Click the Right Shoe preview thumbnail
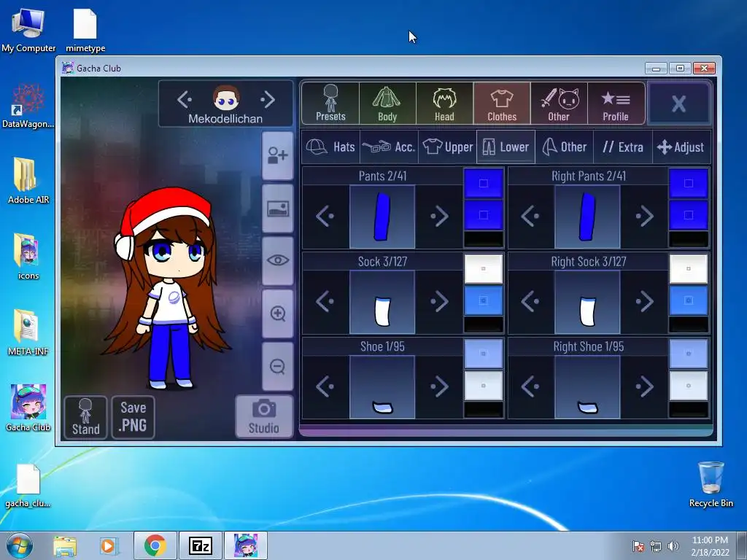 coord(587,387)
